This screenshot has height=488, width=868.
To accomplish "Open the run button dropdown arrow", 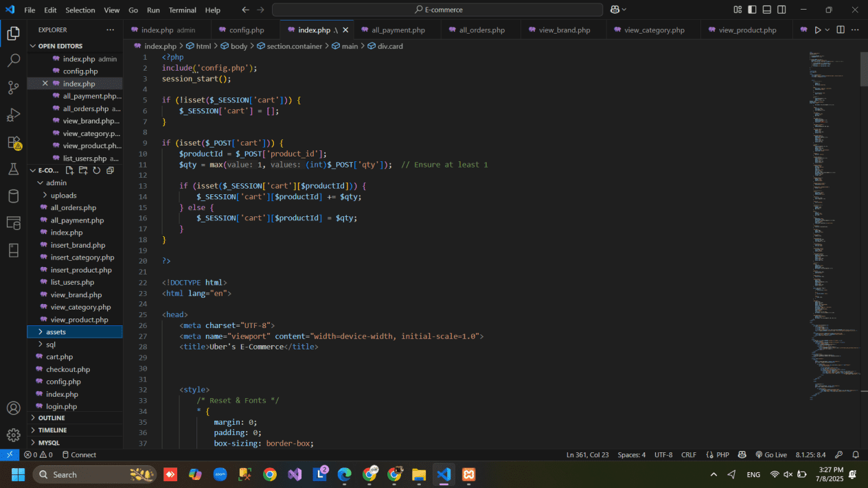I will pyautogui.click(x=827, y=30).
